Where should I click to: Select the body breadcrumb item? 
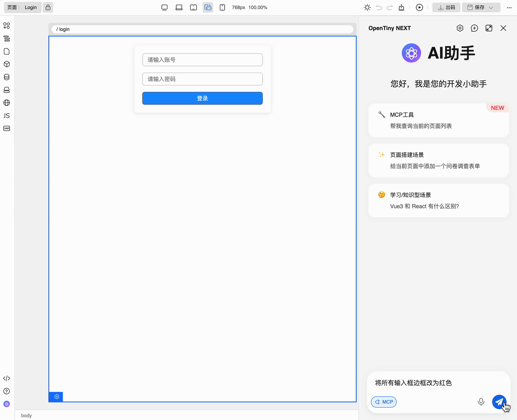pyautogui.click(x=26, y=415)
